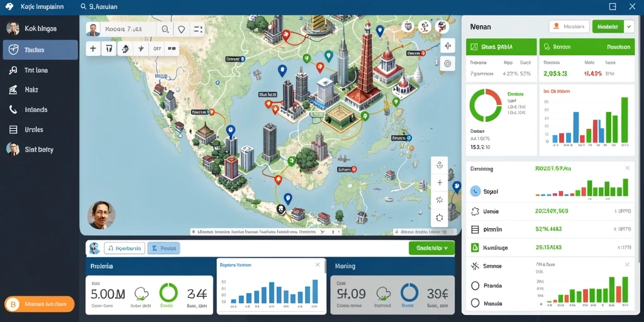The height and width of the screenshot is (322, 644).
Task: Click the app logo in the title bar
Action: (9, 6)
